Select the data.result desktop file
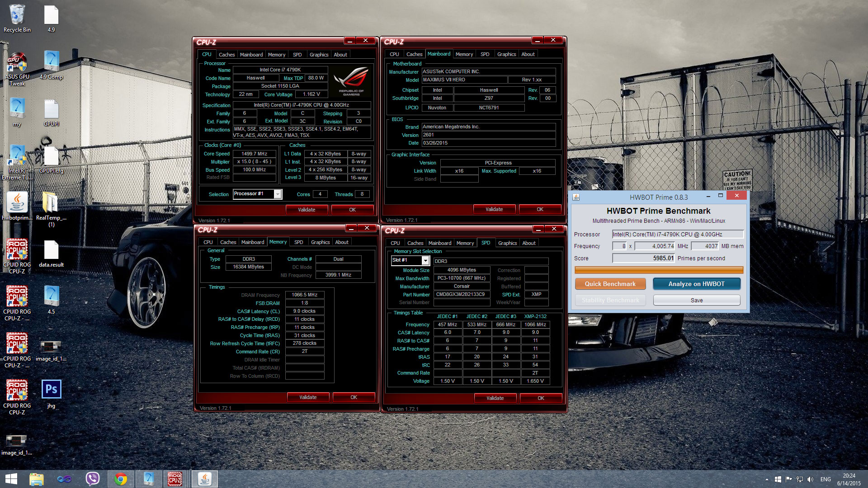Viewport: 868px width, 488px height. pos(51,253)
